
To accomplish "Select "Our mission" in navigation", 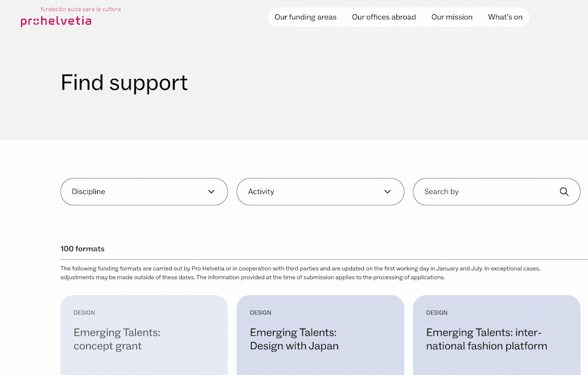I will (452, 17).
